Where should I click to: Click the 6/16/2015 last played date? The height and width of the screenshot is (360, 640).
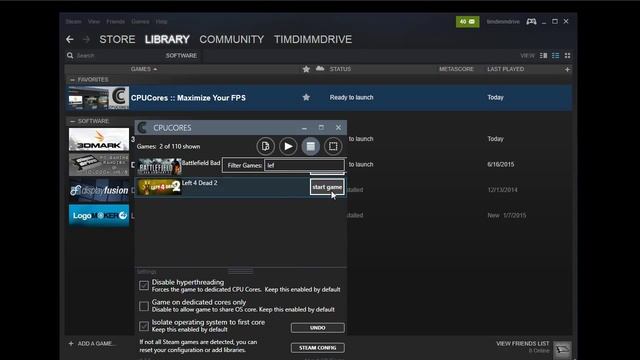(x=500, y=164)
